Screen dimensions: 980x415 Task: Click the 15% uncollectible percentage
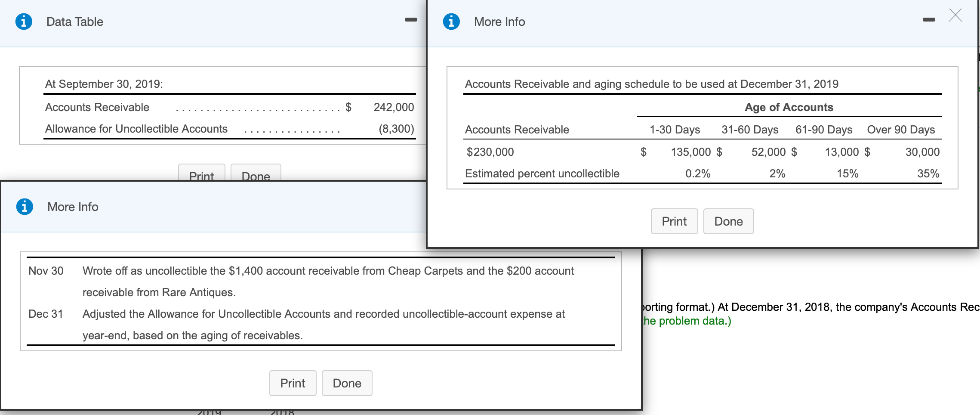pos(847,173)
